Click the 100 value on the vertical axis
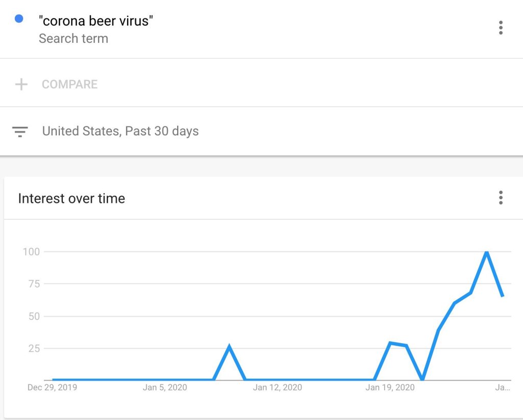 coord(31,251)
